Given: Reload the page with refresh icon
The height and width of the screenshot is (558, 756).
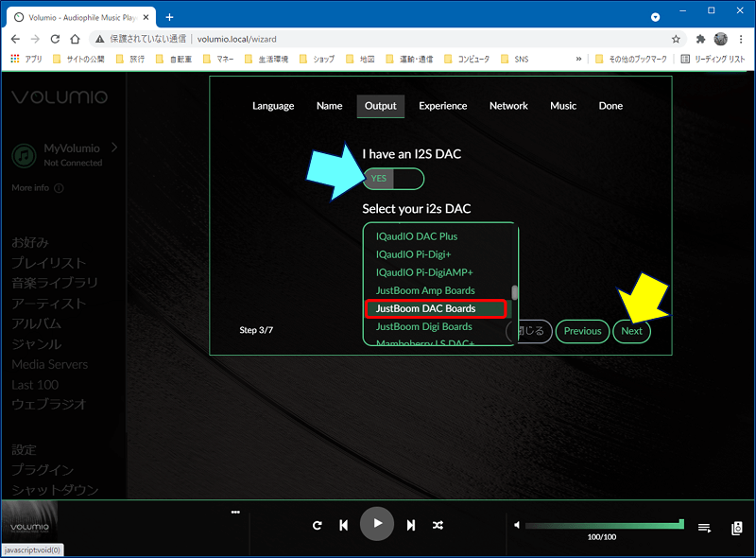Looking at the screenshot, I should pos(55,39).
